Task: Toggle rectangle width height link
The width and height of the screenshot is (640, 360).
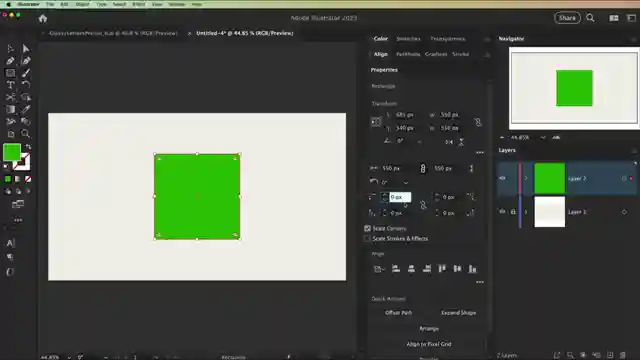Action: [x=423, y=168]
